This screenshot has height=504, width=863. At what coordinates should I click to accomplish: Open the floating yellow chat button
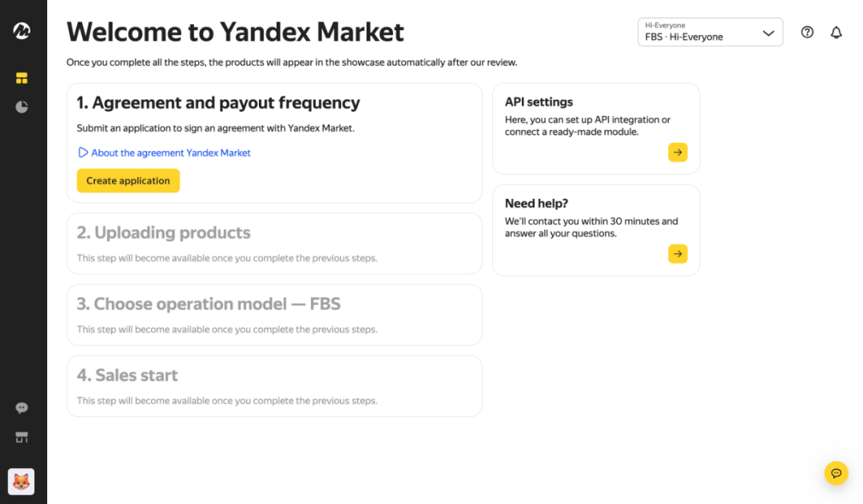click(836, 473)
